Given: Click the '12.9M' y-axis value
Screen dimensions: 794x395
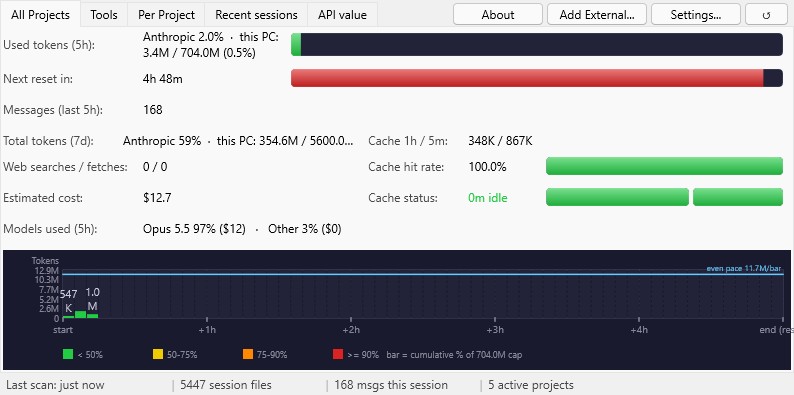Looking at the screenshot, I should point(47,270).
